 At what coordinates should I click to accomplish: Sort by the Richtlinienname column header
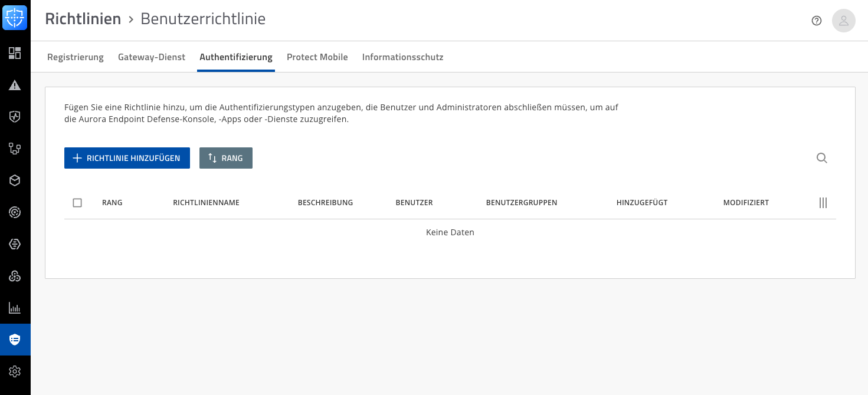point(206,203)
